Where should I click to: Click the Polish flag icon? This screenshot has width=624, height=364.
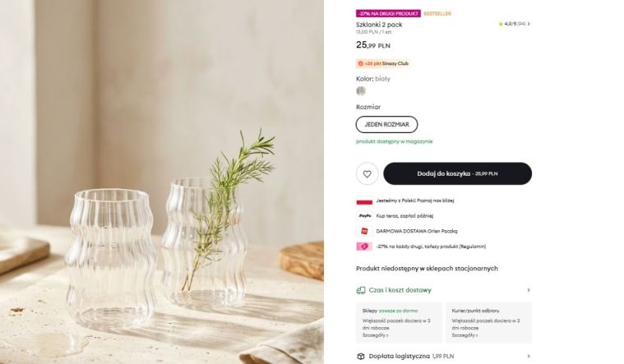pos(363,200)
